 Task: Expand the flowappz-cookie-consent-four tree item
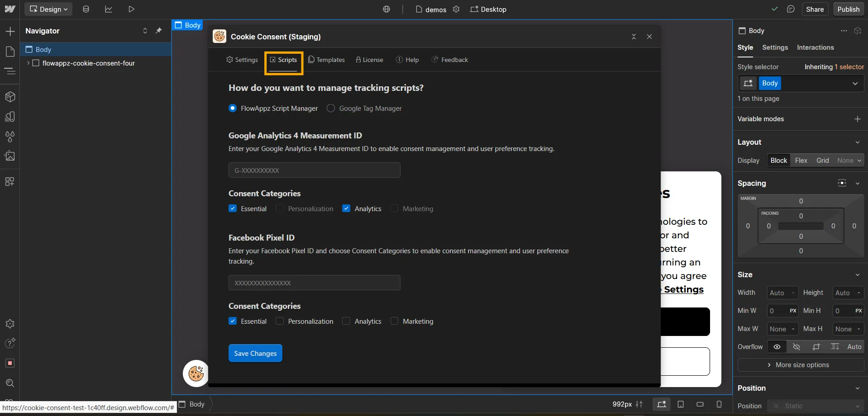pyautogui.click(x=29, y=63)
